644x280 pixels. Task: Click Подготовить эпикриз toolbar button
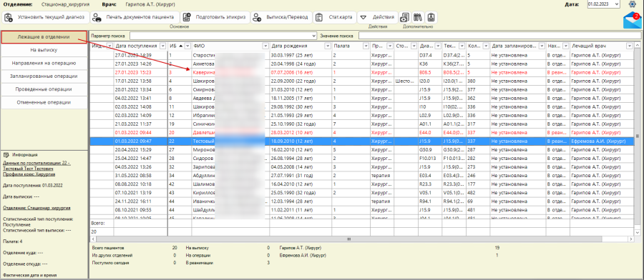[x=215, y=17]
